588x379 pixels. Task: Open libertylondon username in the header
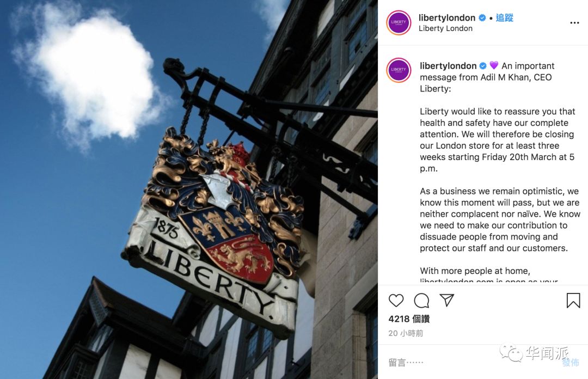[447, 17]
